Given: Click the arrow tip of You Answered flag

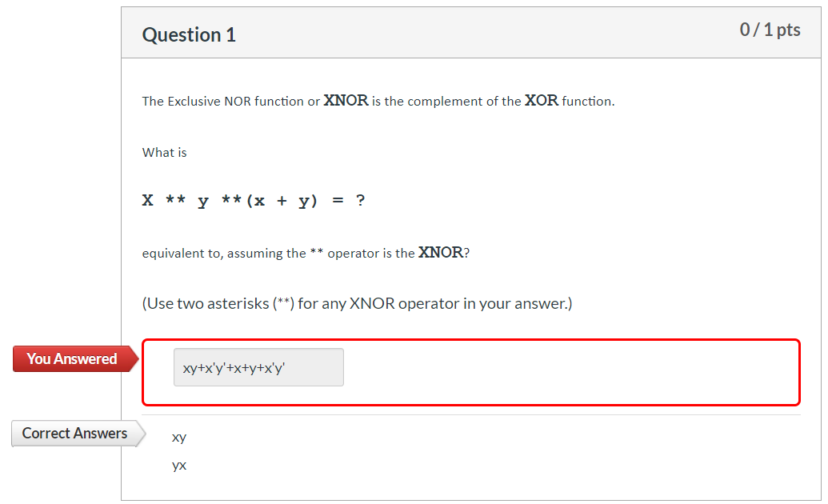Looking at the screenshot, I should pyautogui.click(x=136, y=358).
